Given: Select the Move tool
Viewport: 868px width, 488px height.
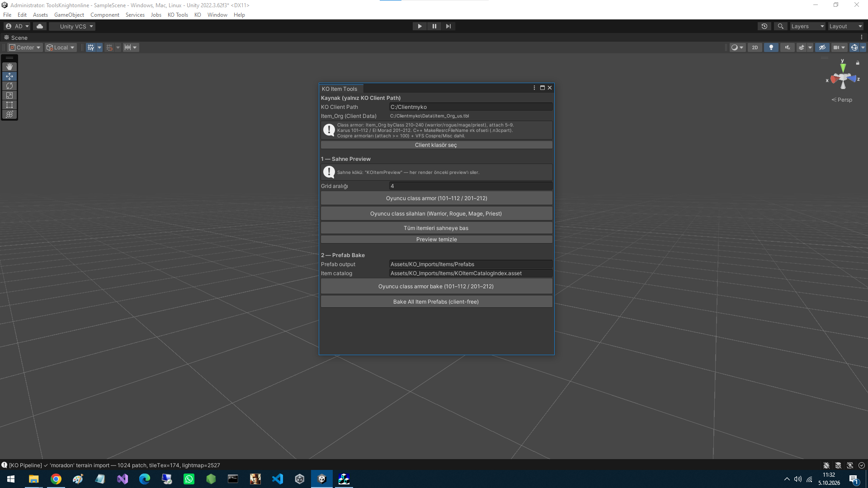Looking at the screenshot, I should (9, 76).
